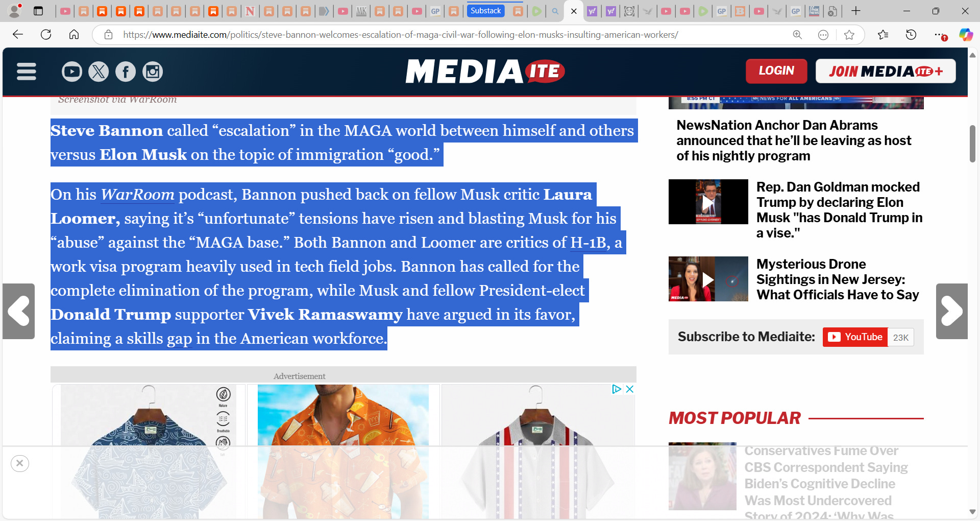This screenshot has height=521, width=980.
Task: Open the NewsNation Anchor Dan Abrams headline
Action: click(794, 140)
